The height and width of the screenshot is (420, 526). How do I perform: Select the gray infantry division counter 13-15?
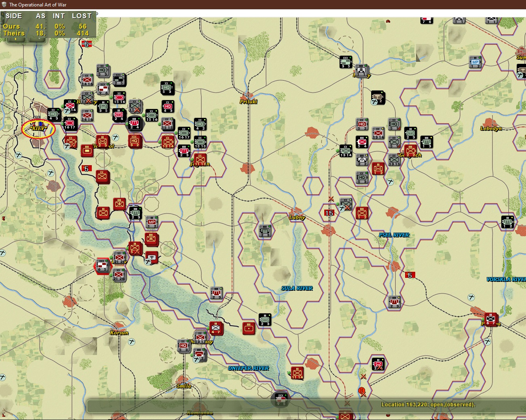pyautogui.click(x=394, y=160)
